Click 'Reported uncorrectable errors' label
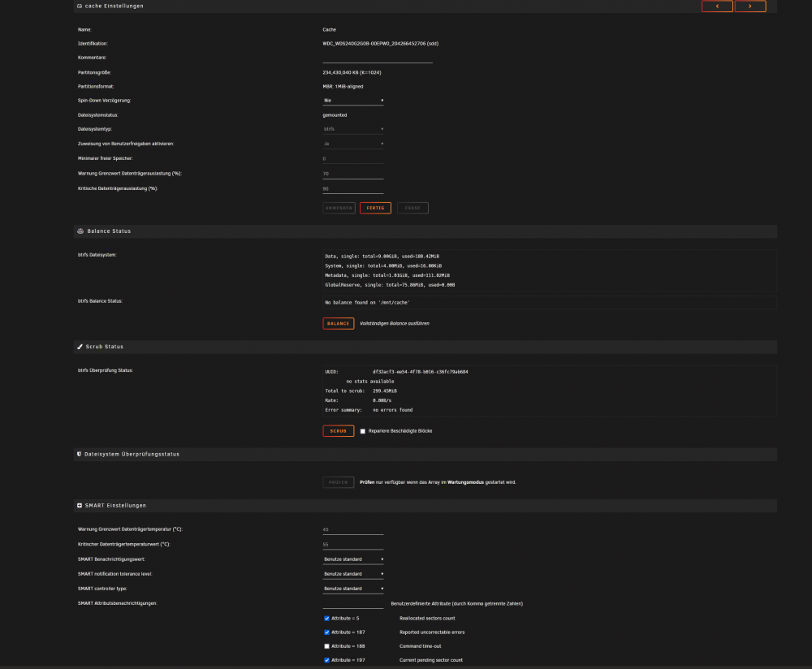The height and width of the screenshot is (669, 812). pos(433,632)
